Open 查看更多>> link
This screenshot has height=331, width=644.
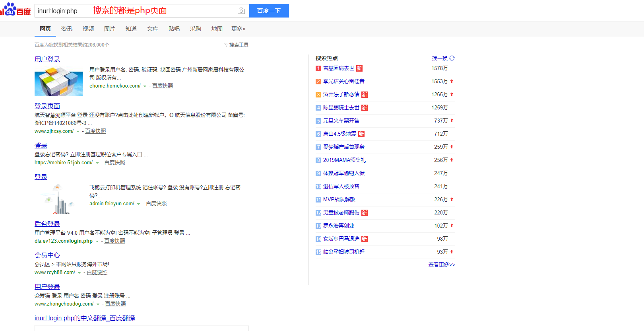(442, 265)
